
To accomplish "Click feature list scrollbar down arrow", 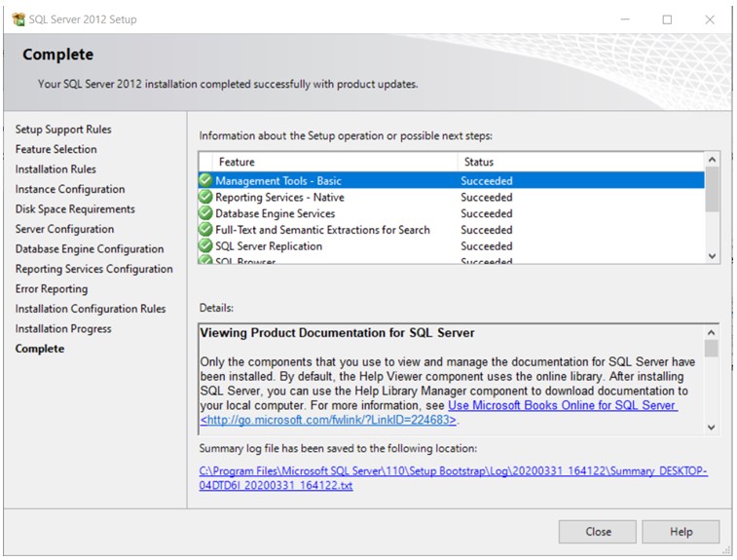I will click(712, 256).
